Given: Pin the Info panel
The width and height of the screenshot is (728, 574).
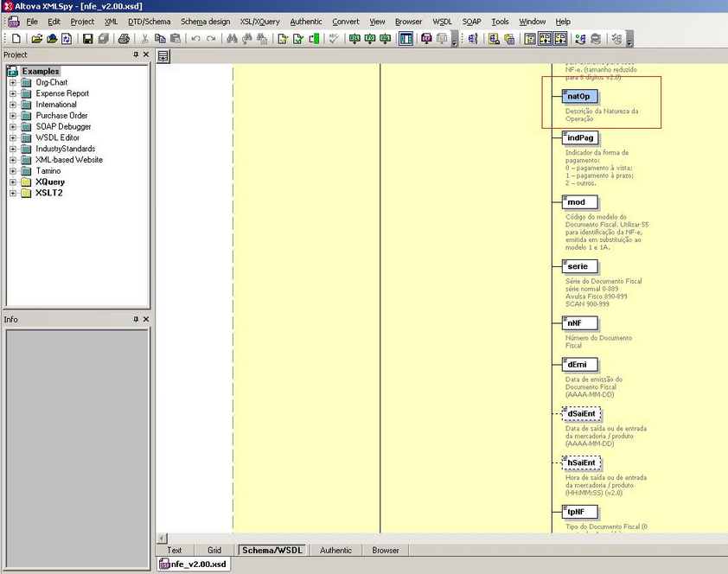Looking at the screenshot, I should [136, 320].
